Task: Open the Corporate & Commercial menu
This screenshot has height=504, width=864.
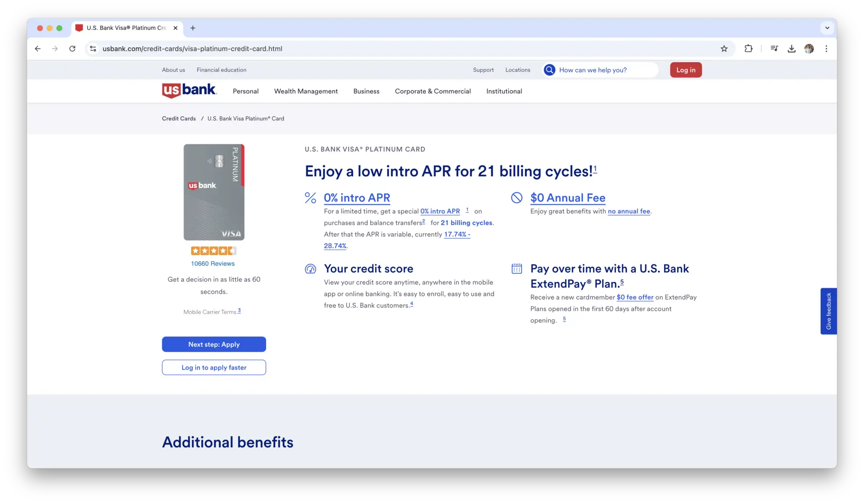Action: pyautogui.click(x=433, y=91)
